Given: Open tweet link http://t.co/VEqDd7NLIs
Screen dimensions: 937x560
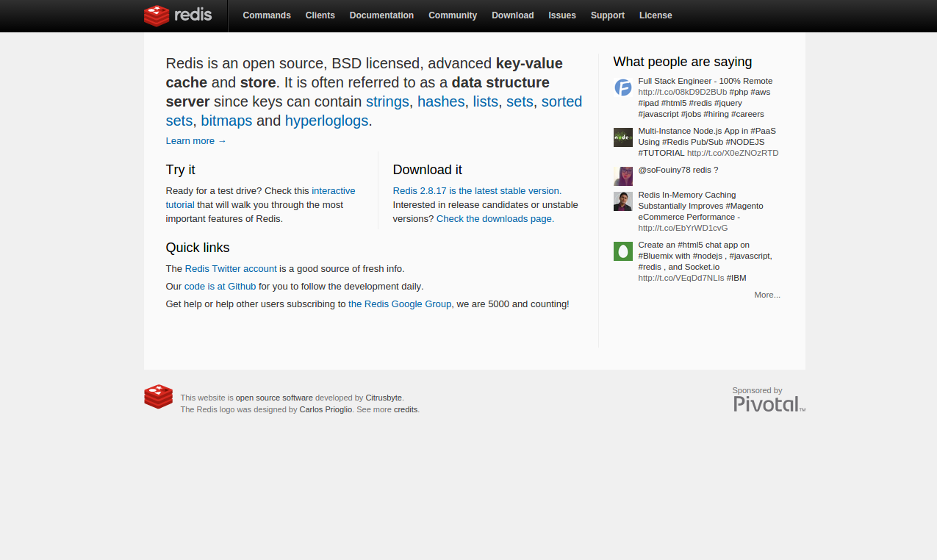Looking at the screenshot, I should (681, 278).
